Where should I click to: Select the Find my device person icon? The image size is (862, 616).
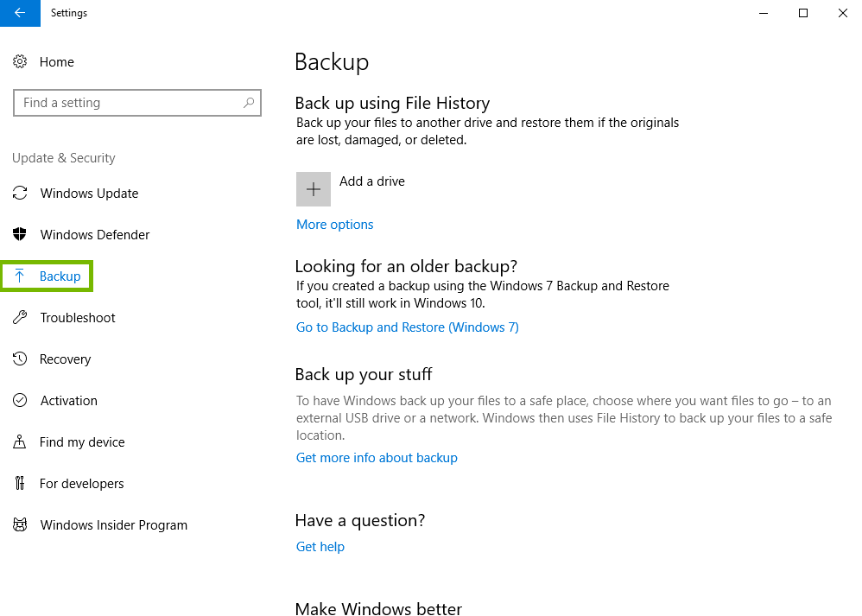[20, 441]
